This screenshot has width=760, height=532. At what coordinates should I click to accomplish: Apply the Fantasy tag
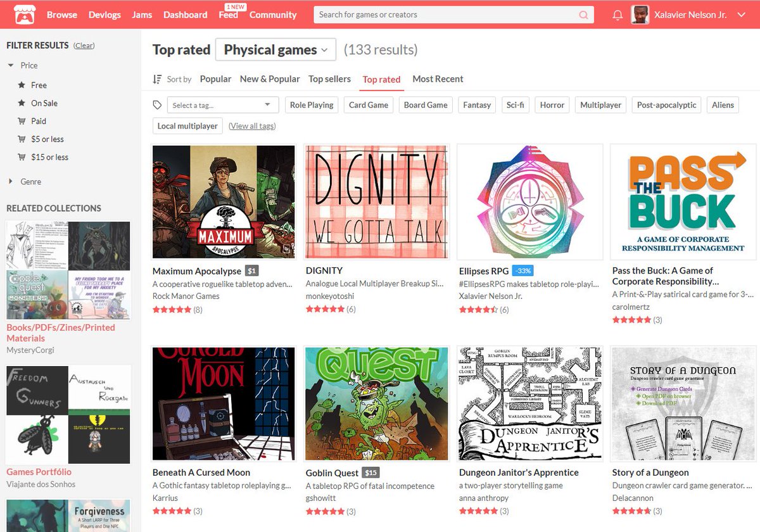click(477, 105)
